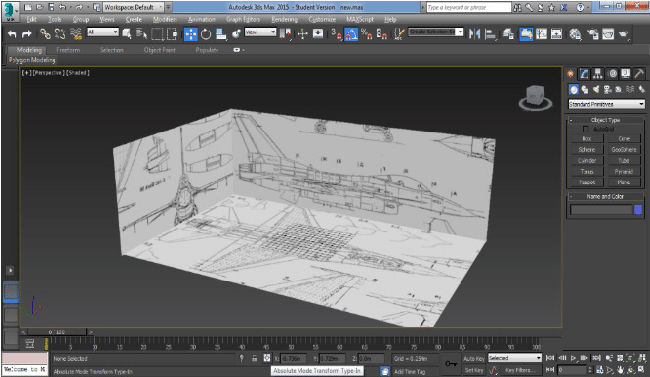
Task: Open the Modify command panel tab
Action: (584, 74)
